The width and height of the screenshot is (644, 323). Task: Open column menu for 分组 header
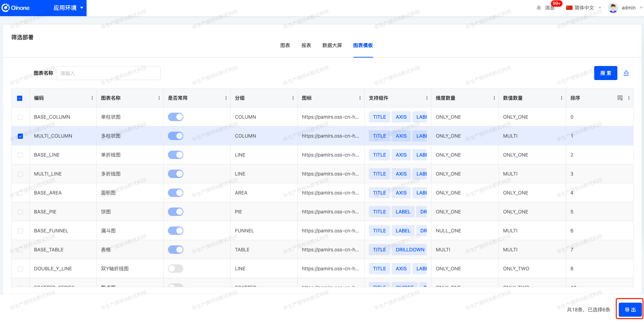tap(293, 98)
